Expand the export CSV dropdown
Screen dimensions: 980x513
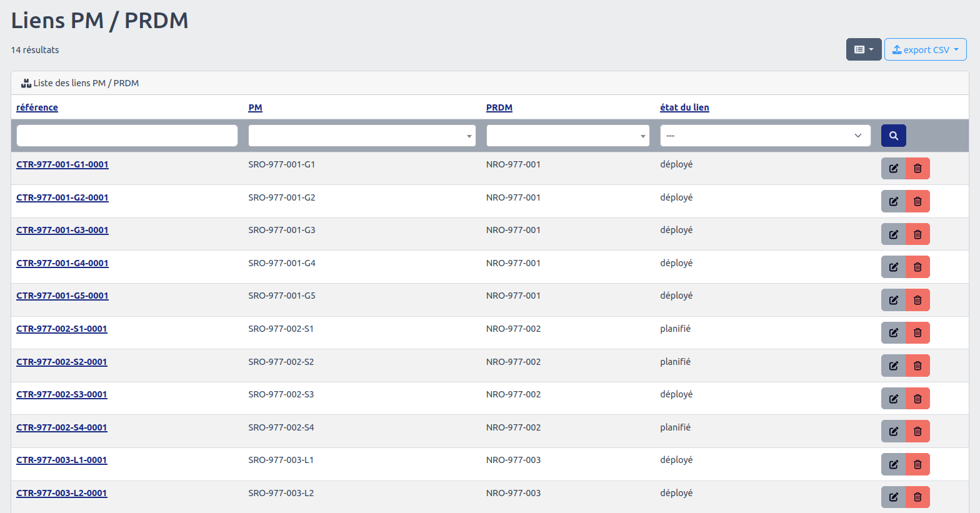tap(925, 49)
